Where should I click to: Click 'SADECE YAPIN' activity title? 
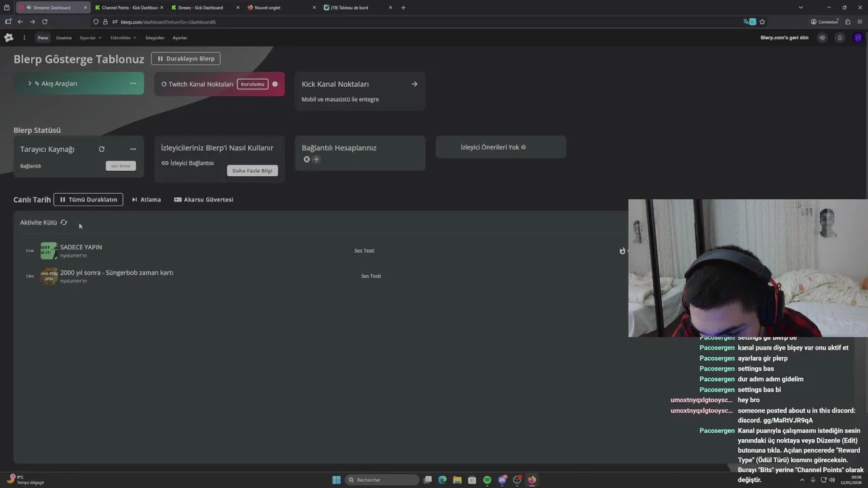tap(81, 247)
